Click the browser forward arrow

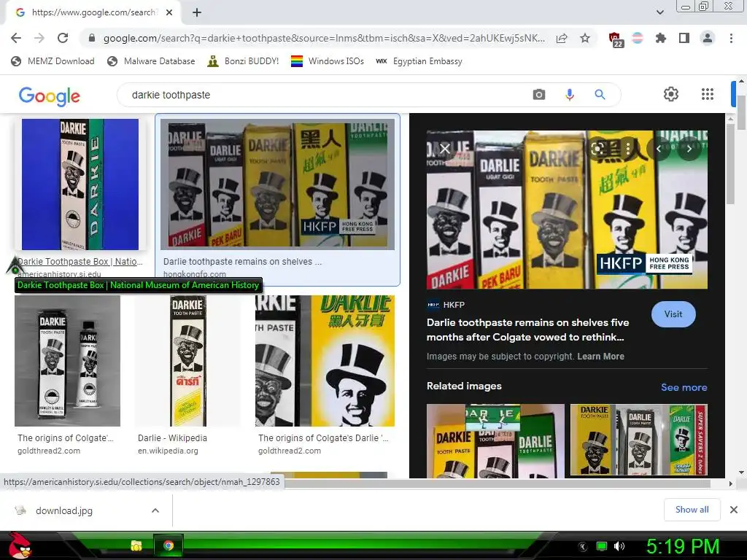[x=39, y=38]
